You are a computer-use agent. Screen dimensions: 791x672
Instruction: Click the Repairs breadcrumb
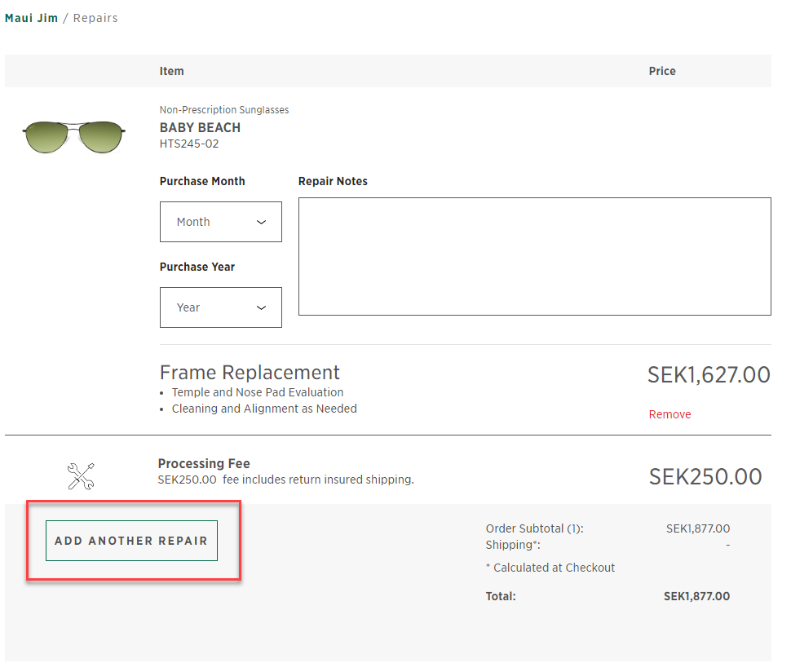click(95, 18)
